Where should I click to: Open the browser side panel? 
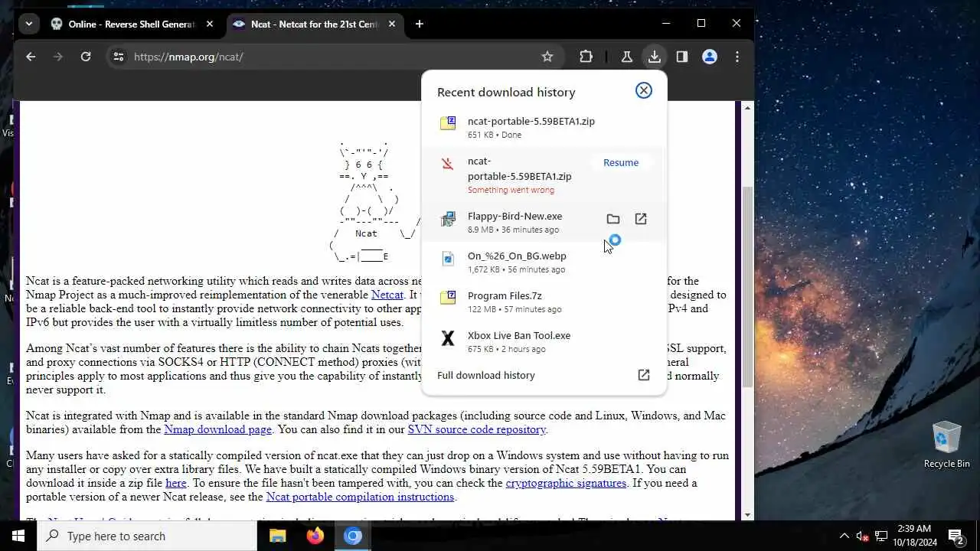(x=682, y=57)
